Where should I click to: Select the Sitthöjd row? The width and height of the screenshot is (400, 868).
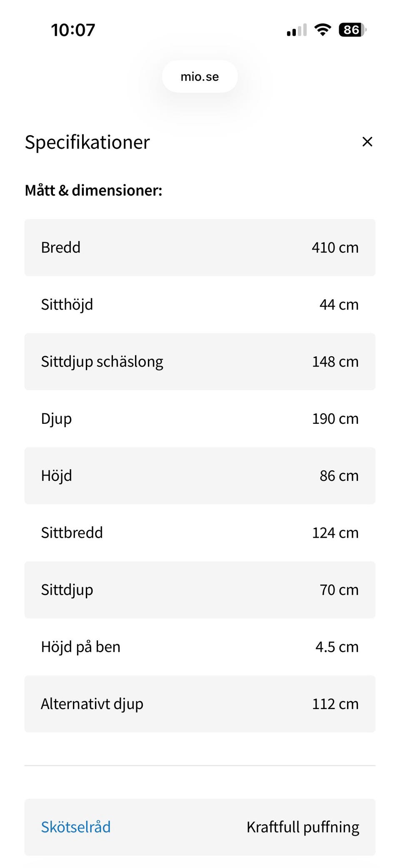200,304
